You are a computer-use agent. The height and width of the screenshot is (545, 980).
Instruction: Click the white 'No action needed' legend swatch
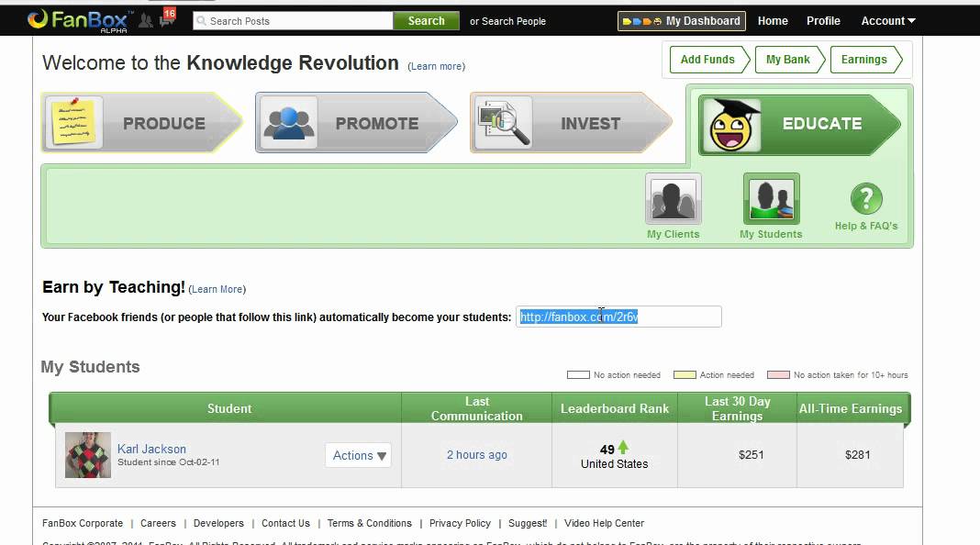tap(578, 375)
